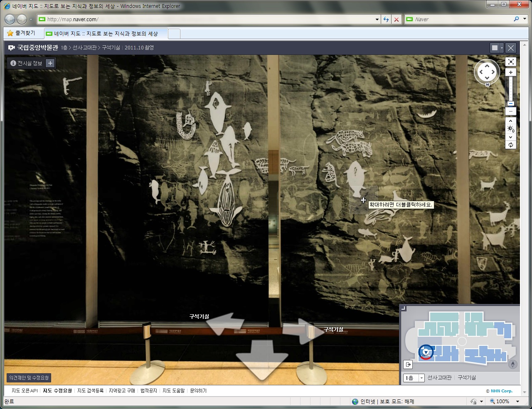Open the zoom level 100% dropdown
Screen dimensions: 532x409
(x=518, y=402)
